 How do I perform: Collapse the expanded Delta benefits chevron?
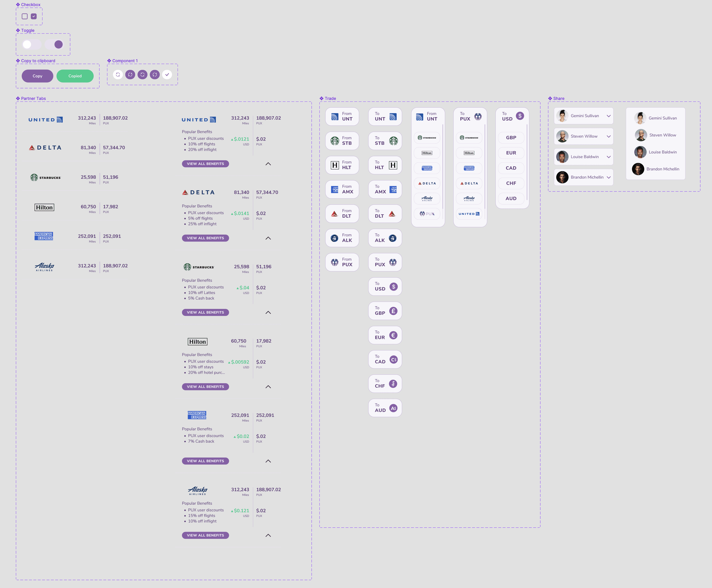pyautogui.click(x=268, y=238)
